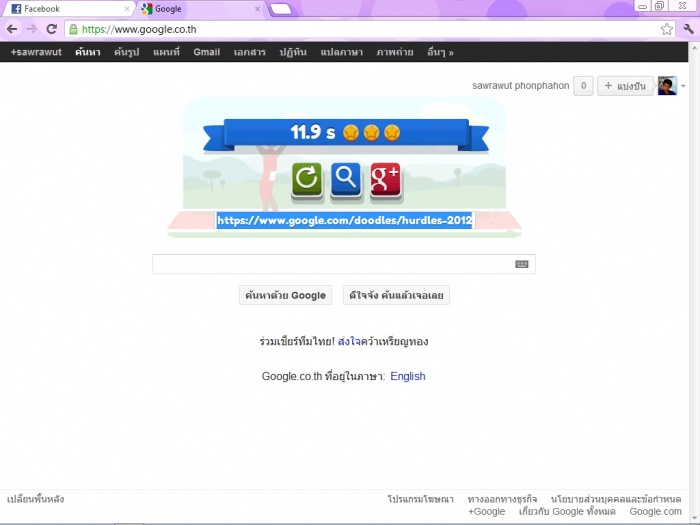Viewport: 700px width, 525px height.
Task: Open the ทางออกทางธุรกิจ business link
Action: click(x=502, y=499)
